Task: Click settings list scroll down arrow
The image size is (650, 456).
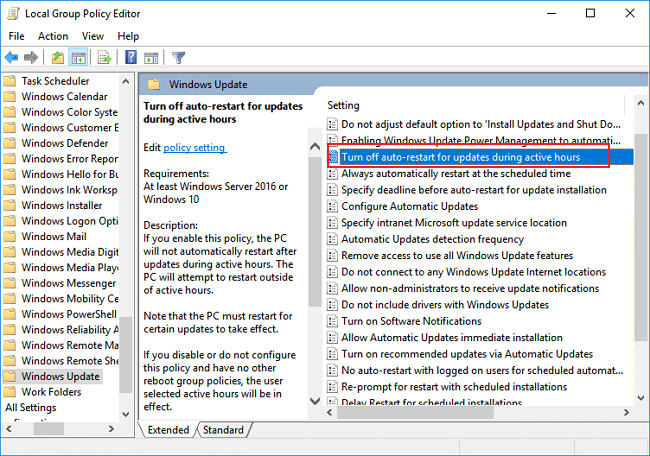Action: click(x=640, y=398)
